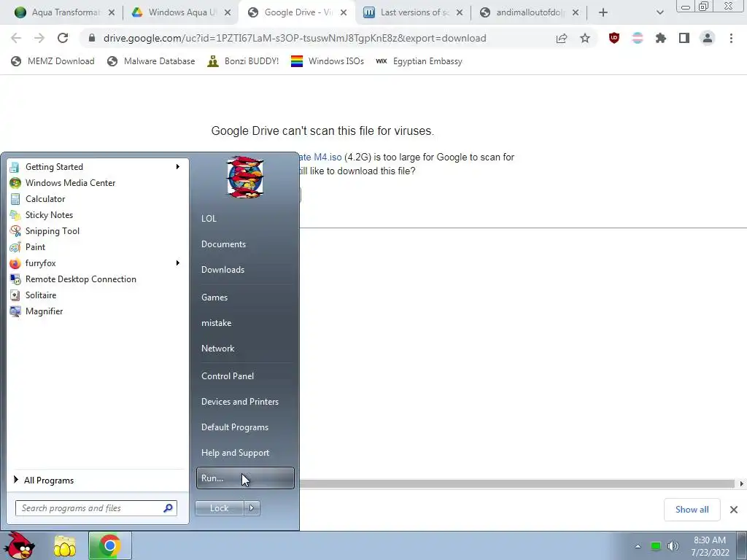This screenshot has width=747, height=560.
Task: Open Games from the Start menu
Action: (x=214, y=297)
